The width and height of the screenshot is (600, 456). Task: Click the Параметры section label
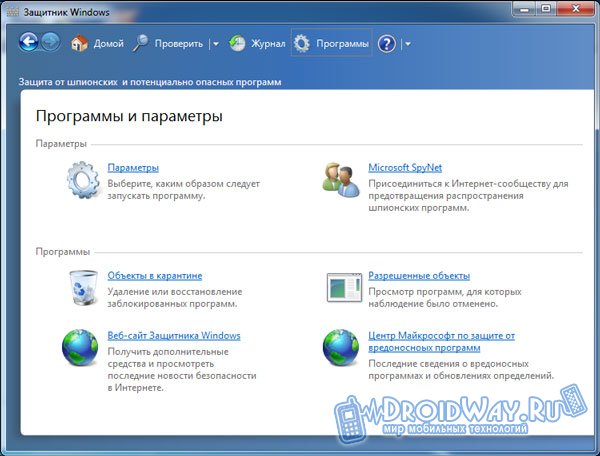pyautogui.click(x=61, y=144)
